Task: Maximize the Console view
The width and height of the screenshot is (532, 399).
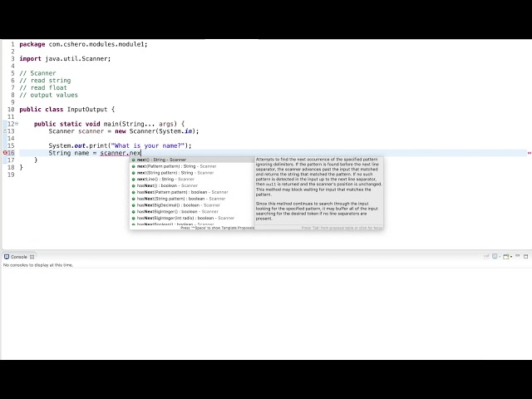Action: coord(526,257)
